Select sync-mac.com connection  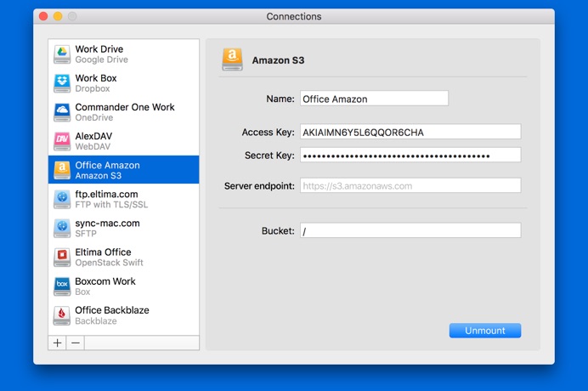pos(107,223)
